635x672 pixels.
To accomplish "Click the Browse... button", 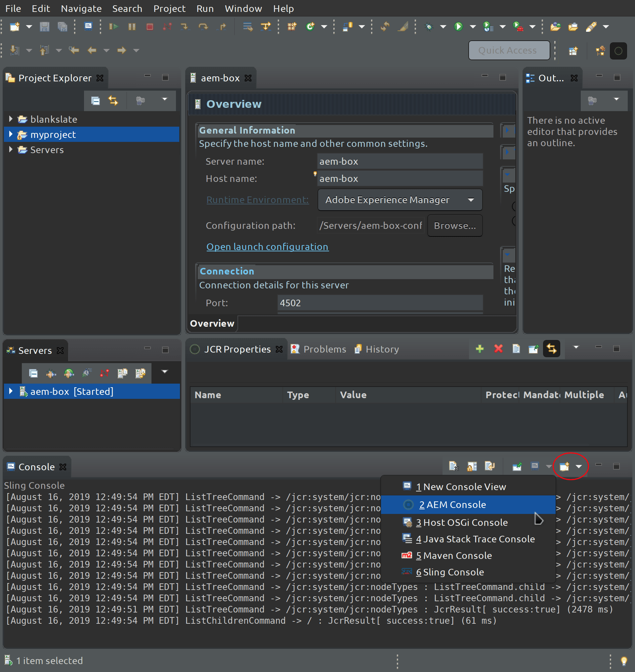I will (454, 226).
